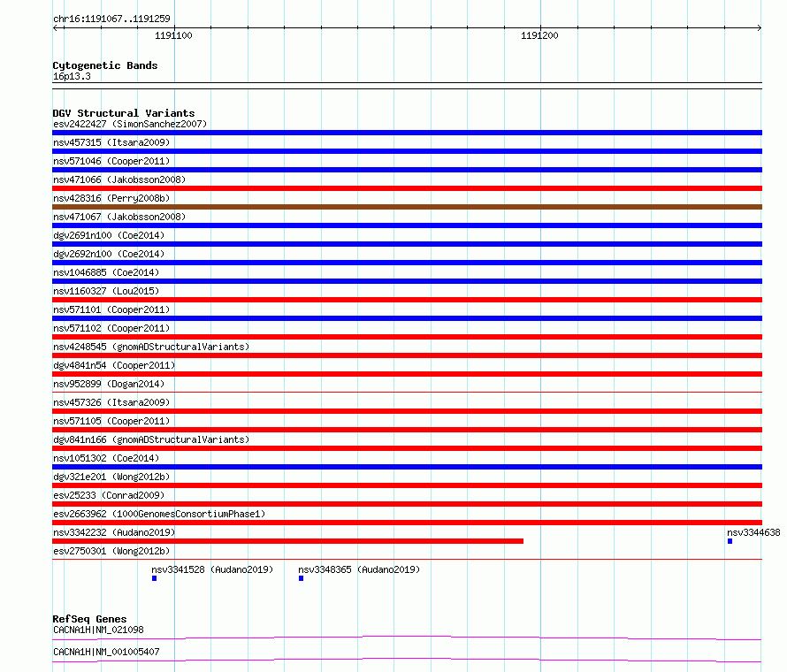This screenshot has width=787, height=672.
Task: Click nsv1160327 (Lou2015) variant label
Action: pos(106,291)
